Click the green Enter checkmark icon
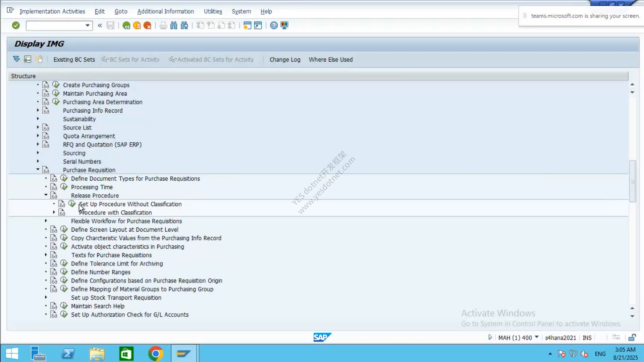Viewport: 644px width, 362px height. (x=16, y=25)
